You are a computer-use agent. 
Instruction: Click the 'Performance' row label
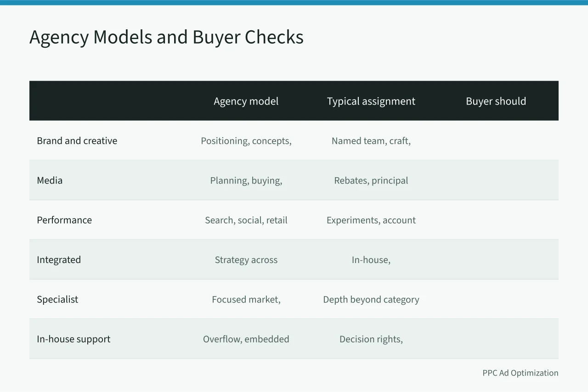tap(64, 220)
